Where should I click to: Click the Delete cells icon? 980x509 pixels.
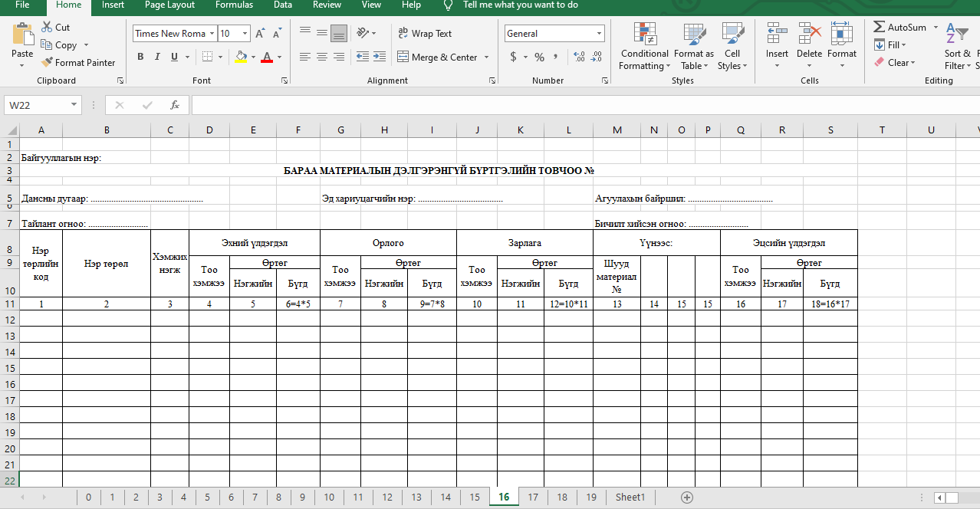(x=809, y=38)
